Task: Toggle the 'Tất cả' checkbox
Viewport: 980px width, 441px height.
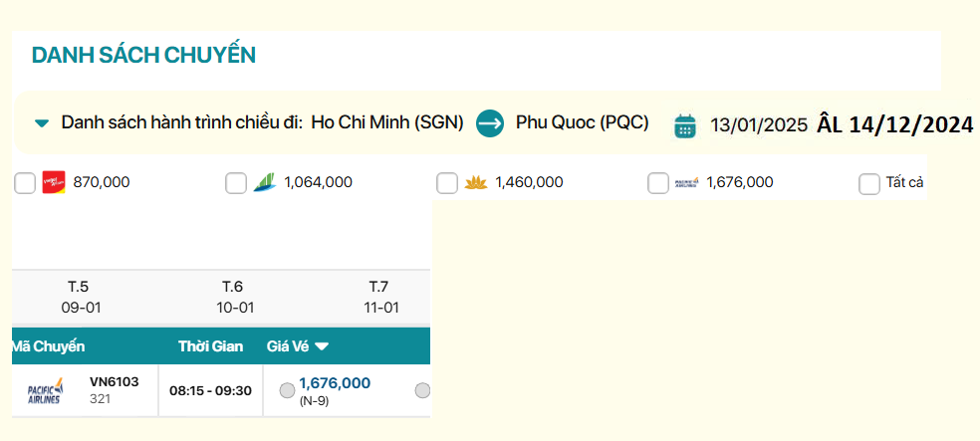Action: pos(869,183)
